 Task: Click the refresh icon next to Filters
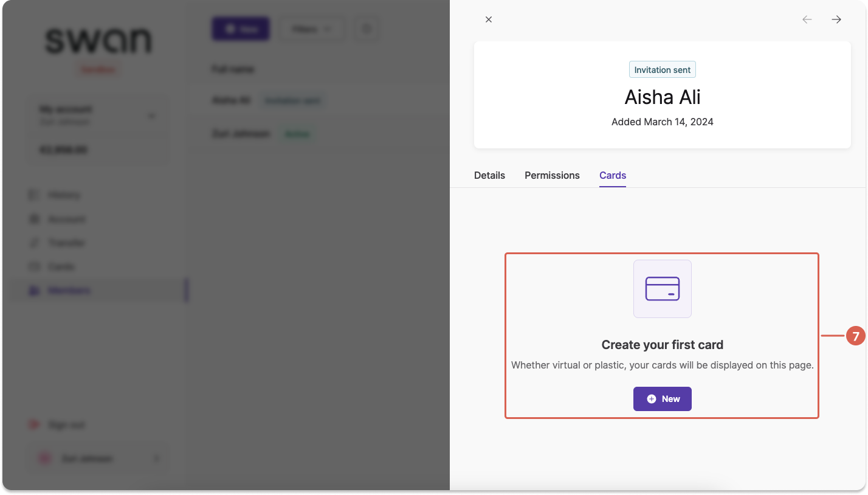[x=367, y=29]
